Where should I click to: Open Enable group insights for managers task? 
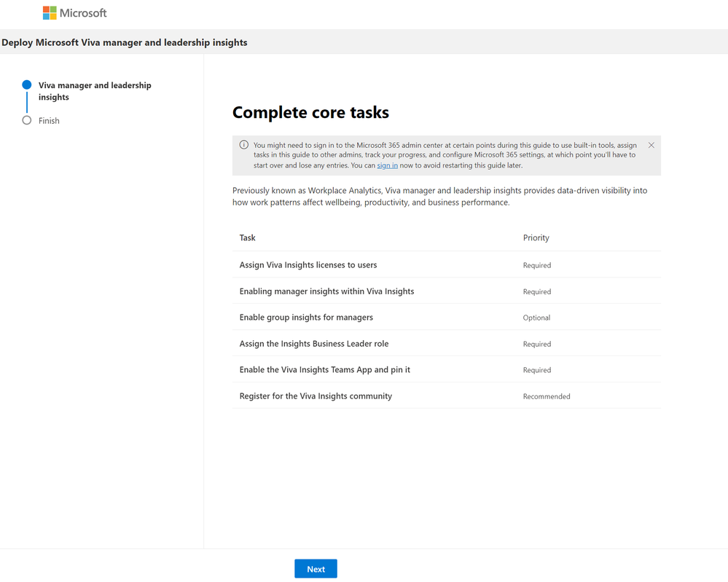pyautogui.click(x=306, y=318)
